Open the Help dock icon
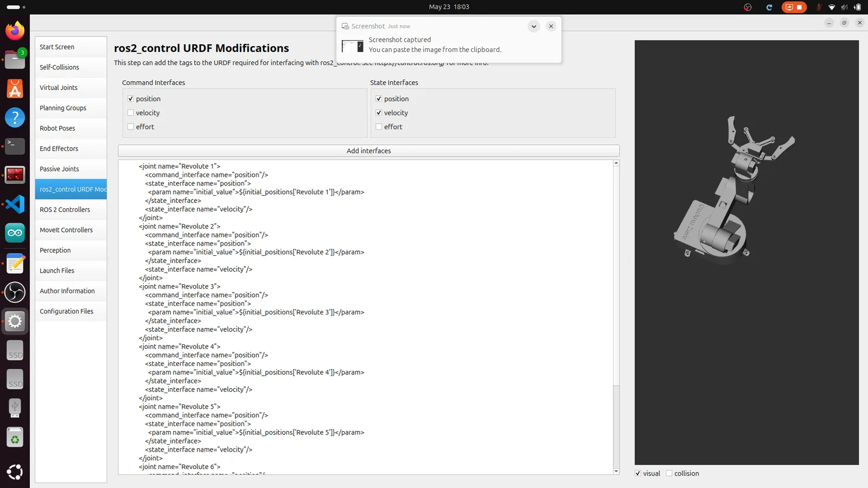This screenshot has height=488, width=868. tap(15, 117)
